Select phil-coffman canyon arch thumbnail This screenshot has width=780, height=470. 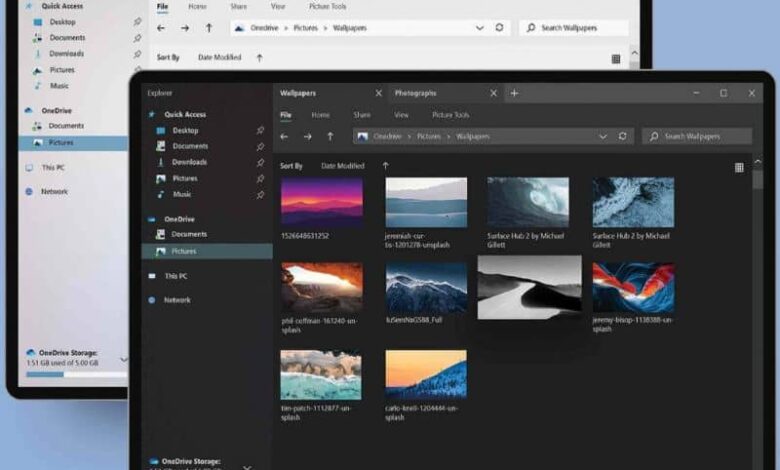(x=322, y=287)
